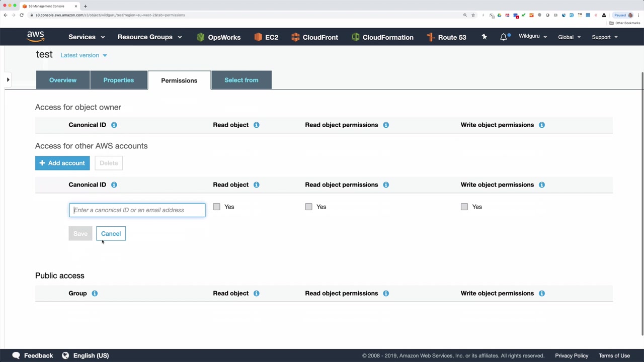644x362 pixels.
Task: Expand the Services dropdown menu
Action: point(87,37)
